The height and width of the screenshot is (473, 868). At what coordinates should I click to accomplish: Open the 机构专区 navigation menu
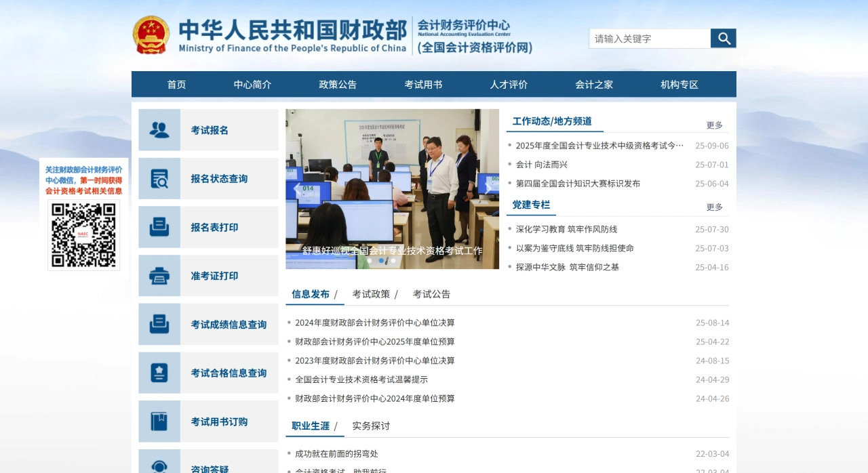[x=679, y=84]
